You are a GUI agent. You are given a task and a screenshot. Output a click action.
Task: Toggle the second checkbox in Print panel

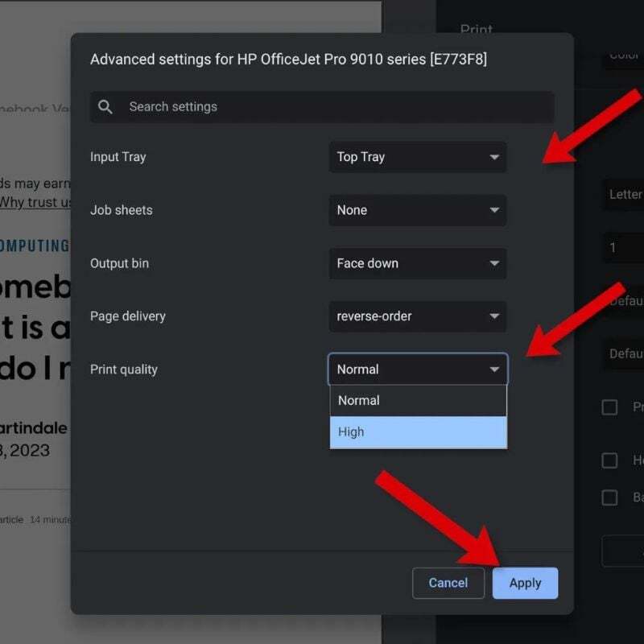pyautogui.click(x=609, y=460)
